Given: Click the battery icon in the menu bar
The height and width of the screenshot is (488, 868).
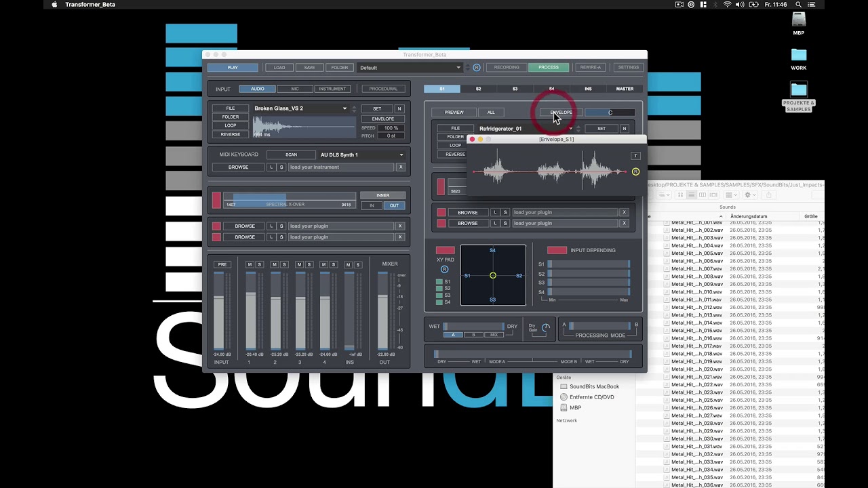Looking at the screenshot, I should pyautogui.click(x=754, y=4).
